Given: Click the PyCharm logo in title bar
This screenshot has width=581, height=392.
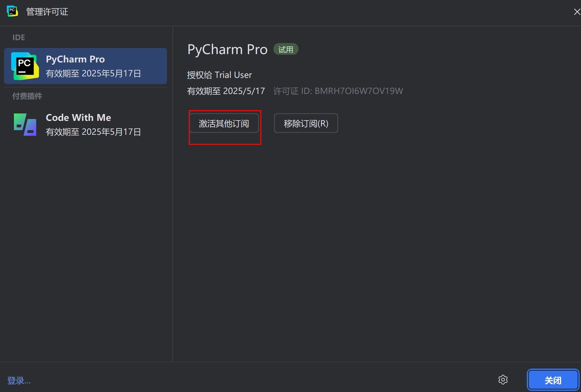Looking at the screenshot, I should 12,11.
